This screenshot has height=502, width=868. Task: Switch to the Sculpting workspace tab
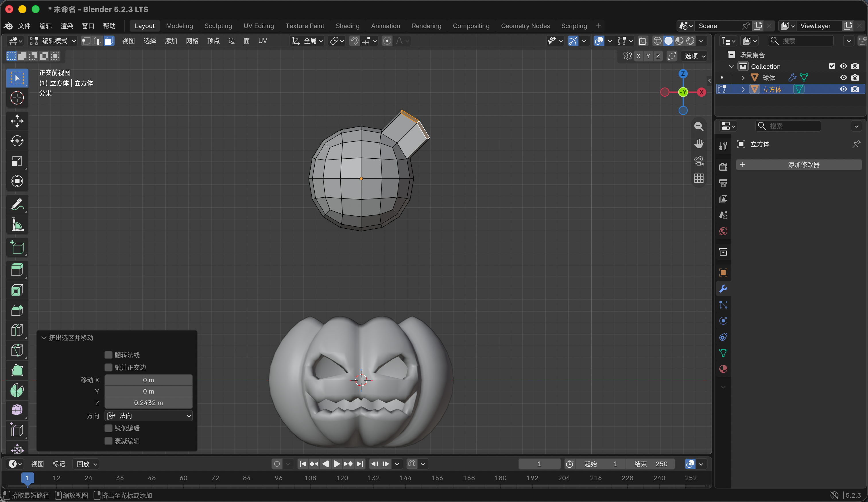pos(218,26)
